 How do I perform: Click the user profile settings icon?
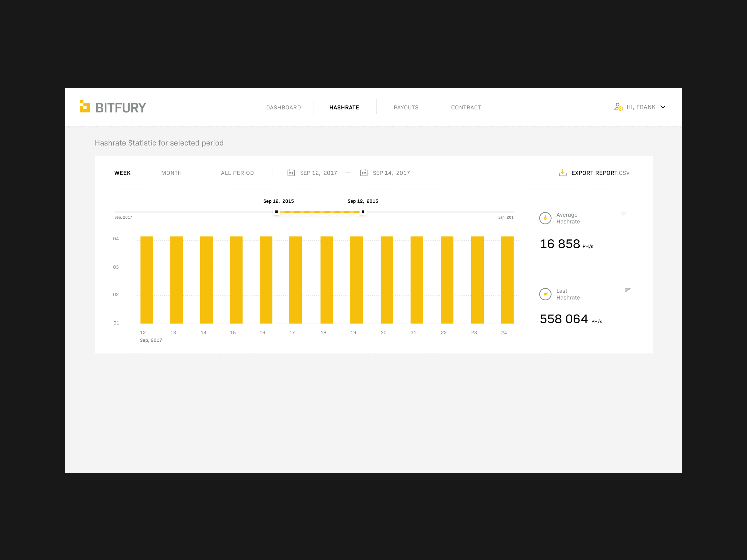click(x=618, y=107)
